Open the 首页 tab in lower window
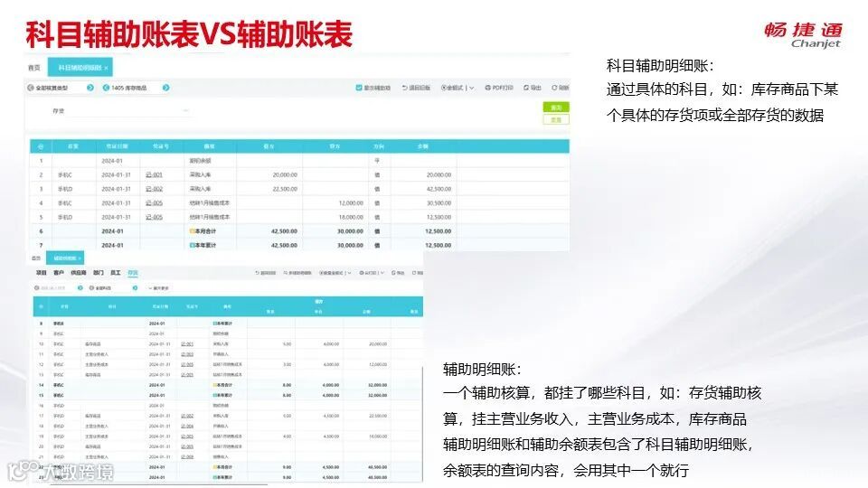868x488 pixels. tap(36, 258)
